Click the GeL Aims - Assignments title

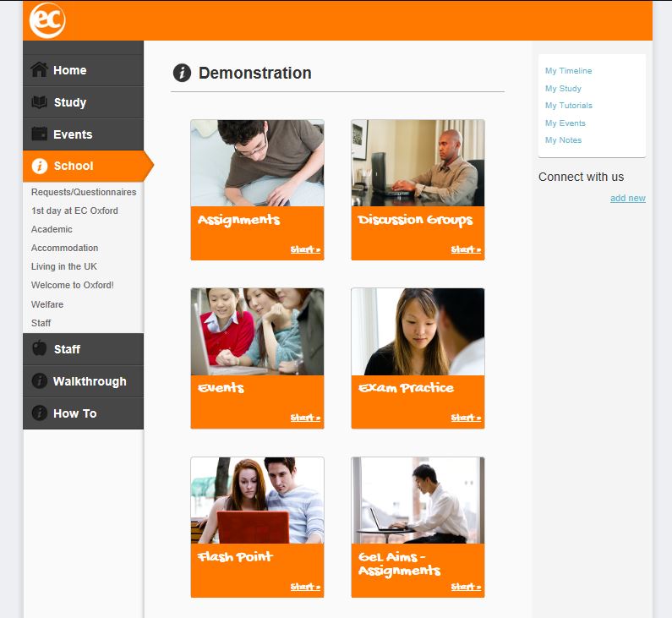(400, 564)
